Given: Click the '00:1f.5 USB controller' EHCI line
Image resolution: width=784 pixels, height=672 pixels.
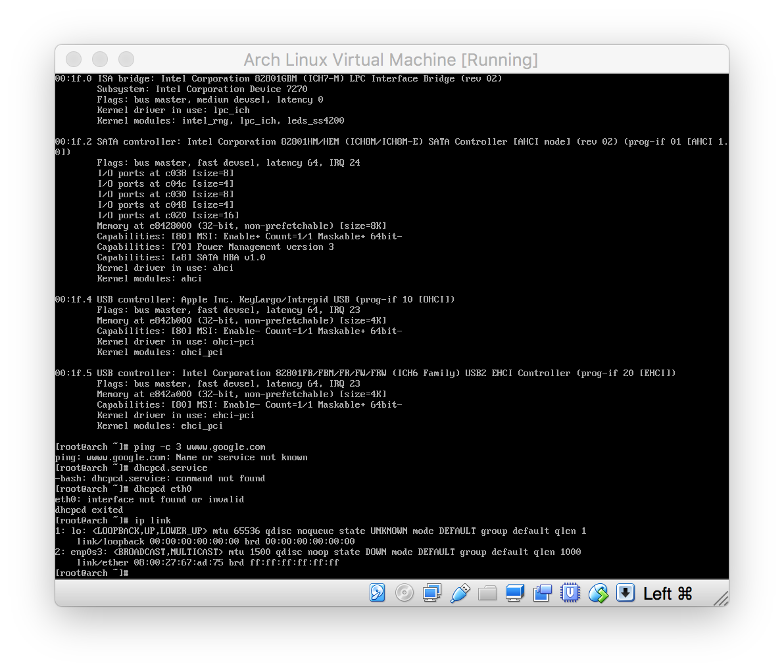Looking at the screenshot, I should pos(366,373).
